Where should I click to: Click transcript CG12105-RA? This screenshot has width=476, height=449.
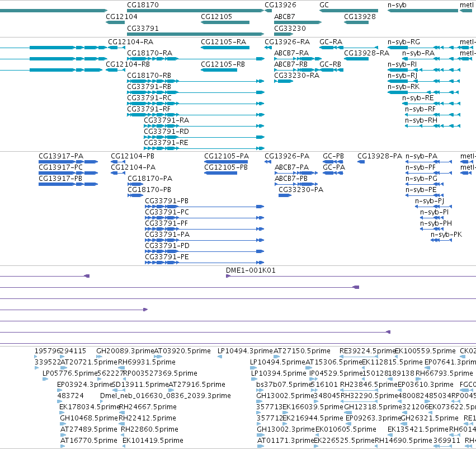[x=225, y=48]
